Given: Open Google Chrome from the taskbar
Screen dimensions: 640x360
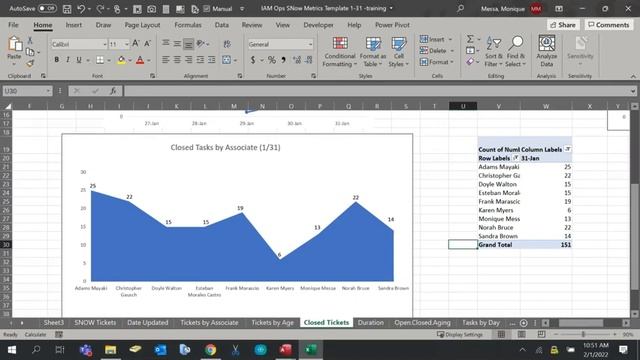Looking at the screenshot, I should (x=211, y=350).
